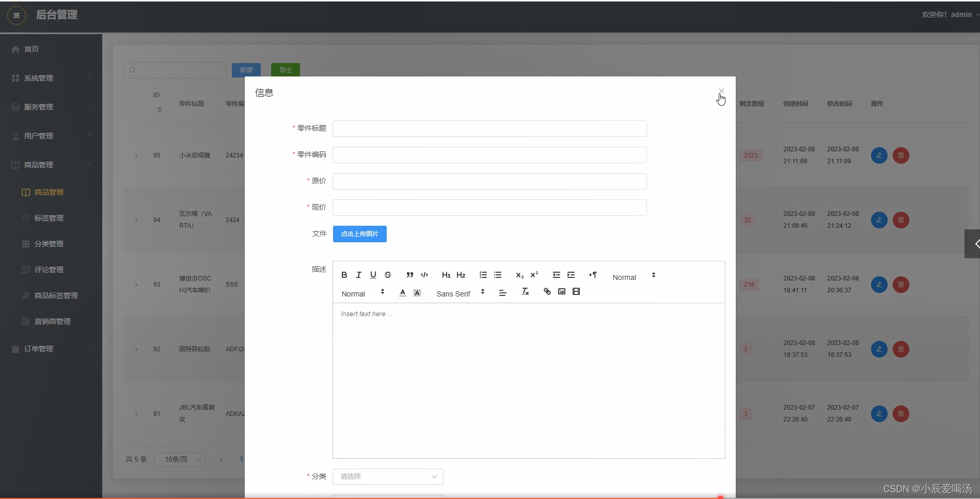This screenshot has height=499, width=980.
Task: Open the heading style Normal dropdown
Action: pyautogui.click(x=362, y=293)
